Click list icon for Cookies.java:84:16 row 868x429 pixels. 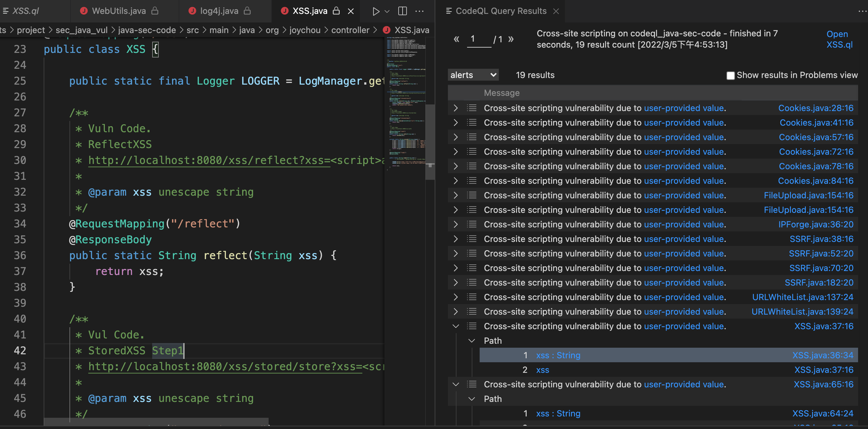(x=472, y=180)
